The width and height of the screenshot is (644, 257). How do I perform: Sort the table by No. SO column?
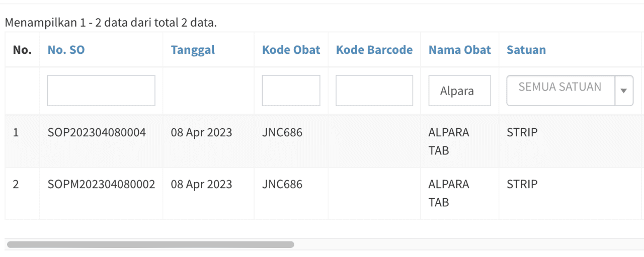click(x=66, y=50)
